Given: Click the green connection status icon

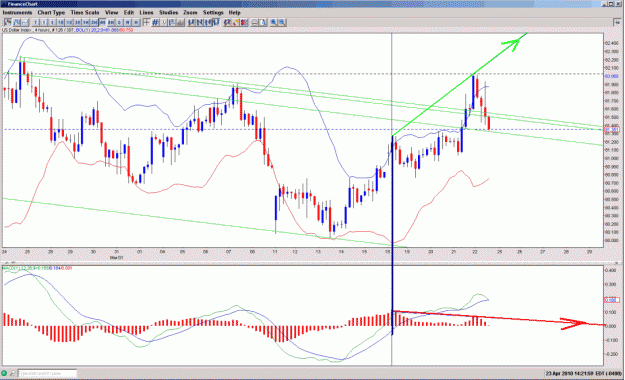Looking at the screenshot, I should 4,373.
